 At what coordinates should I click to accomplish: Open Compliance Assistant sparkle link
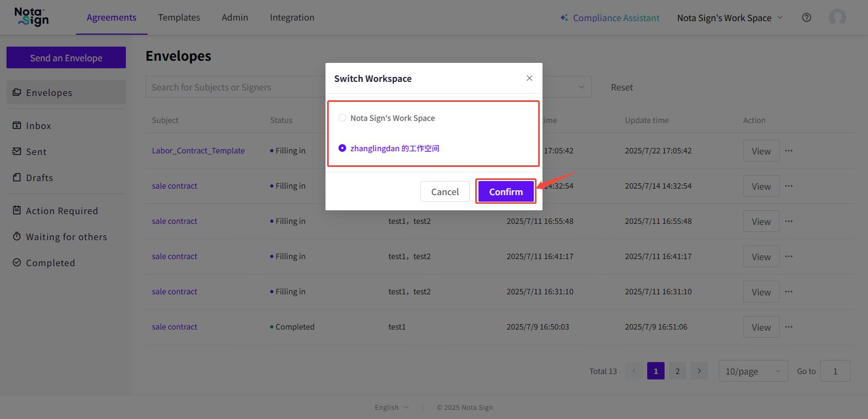click(x=610, y=18)
